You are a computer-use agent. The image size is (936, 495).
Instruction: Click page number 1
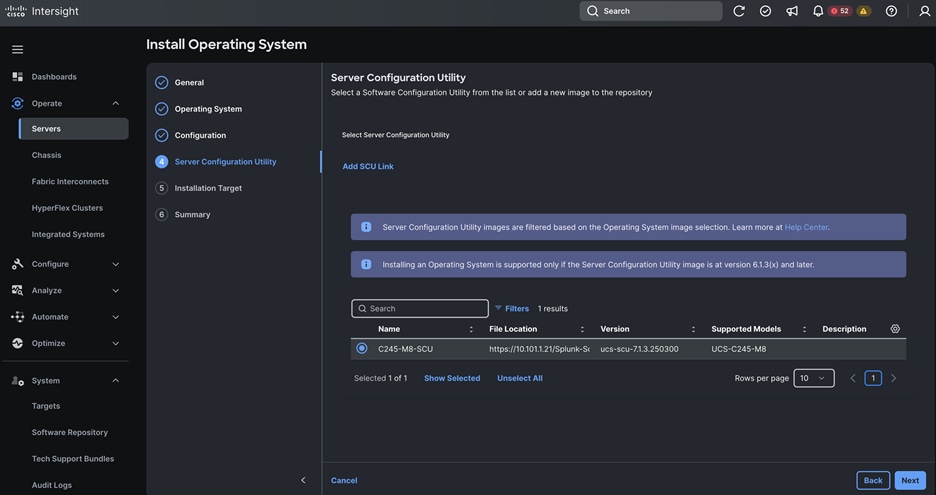(x=873, y=378)
